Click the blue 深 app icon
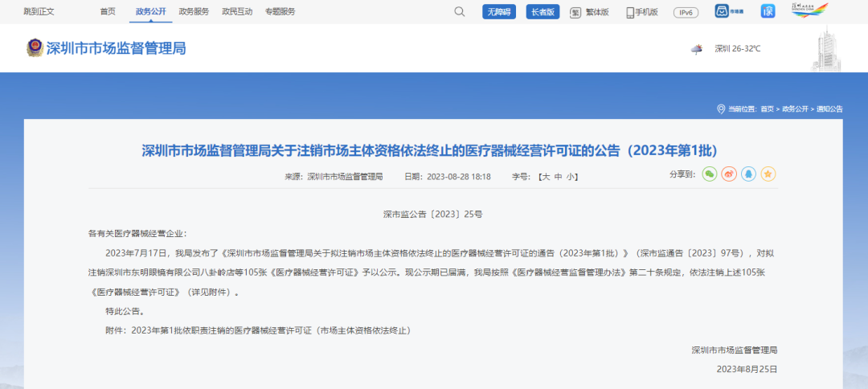Image resolution: width=868 pixels, height=389 pixels. (x=769, y=11)
